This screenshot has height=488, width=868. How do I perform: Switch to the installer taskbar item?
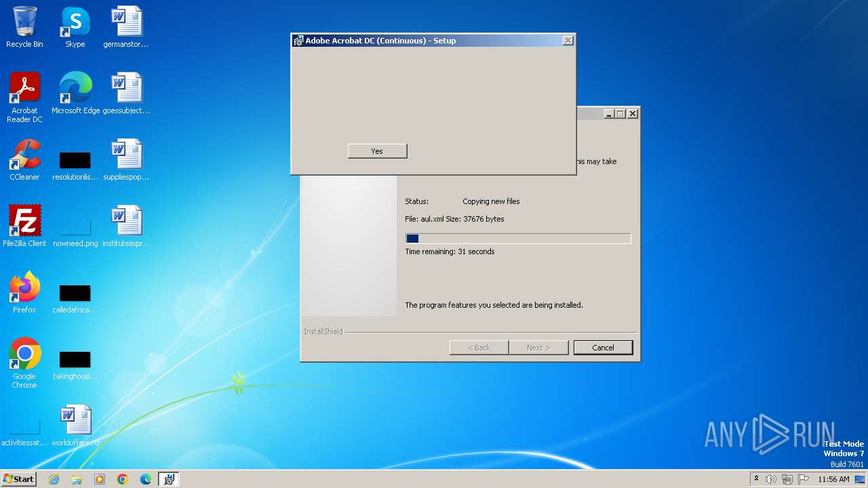coord(169,479)
